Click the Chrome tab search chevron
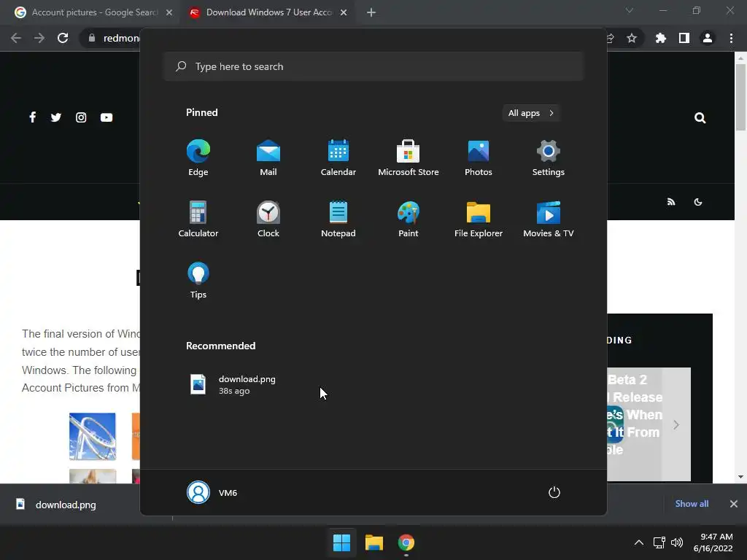747x560 pixels. coord(630,10)
